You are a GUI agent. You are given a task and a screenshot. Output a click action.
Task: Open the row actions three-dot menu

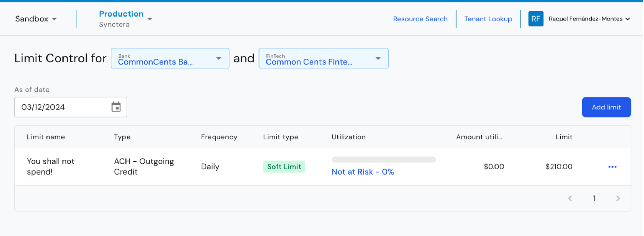point(612,167)
